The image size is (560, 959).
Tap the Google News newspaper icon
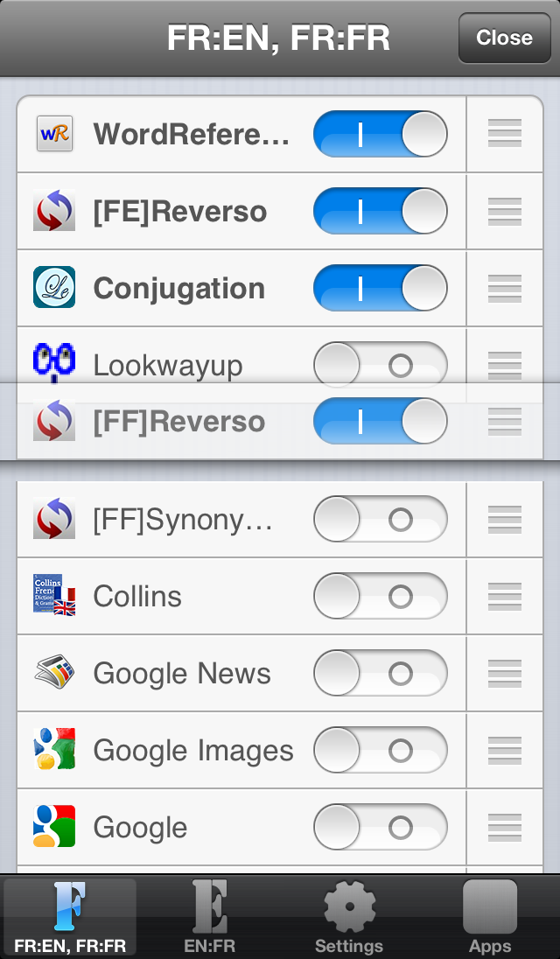tap(54, 673)
